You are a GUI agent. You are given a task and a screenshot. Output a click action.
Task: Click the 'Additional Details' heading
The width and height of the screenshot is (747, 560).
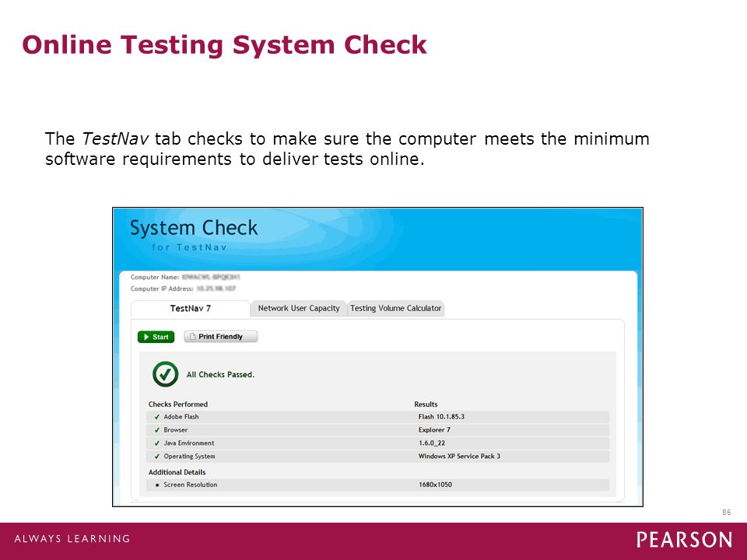(x=177, y=472)
